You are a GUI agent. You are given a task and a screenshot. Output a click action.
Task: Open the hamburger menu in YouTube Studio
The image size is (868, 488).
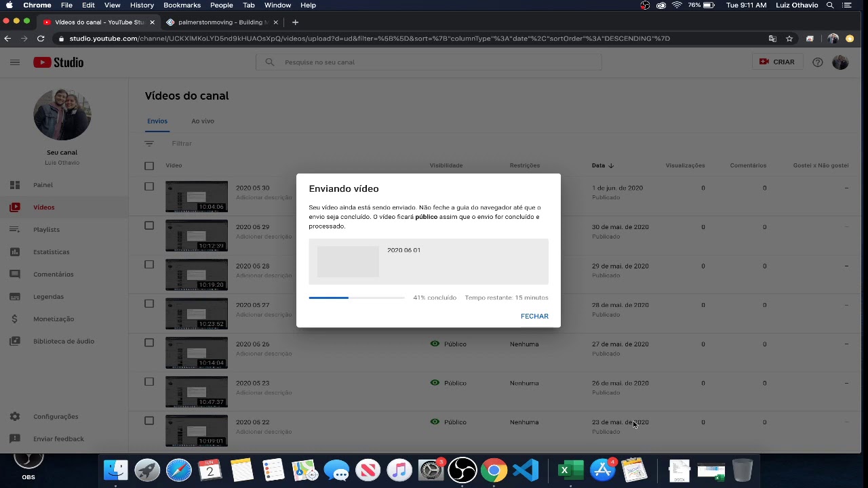pyautogui.click(x=15, y=62)
